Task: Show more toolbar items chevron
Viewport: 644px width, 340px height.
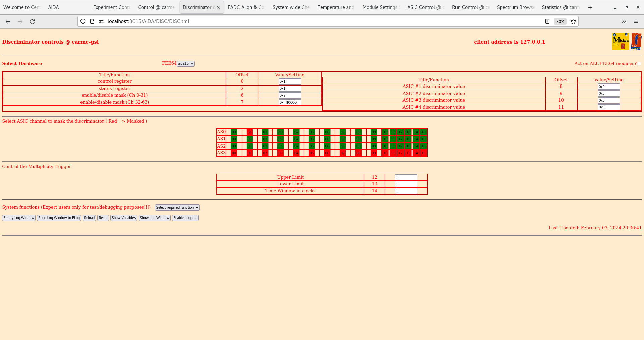Action: (x=624, y=21)
